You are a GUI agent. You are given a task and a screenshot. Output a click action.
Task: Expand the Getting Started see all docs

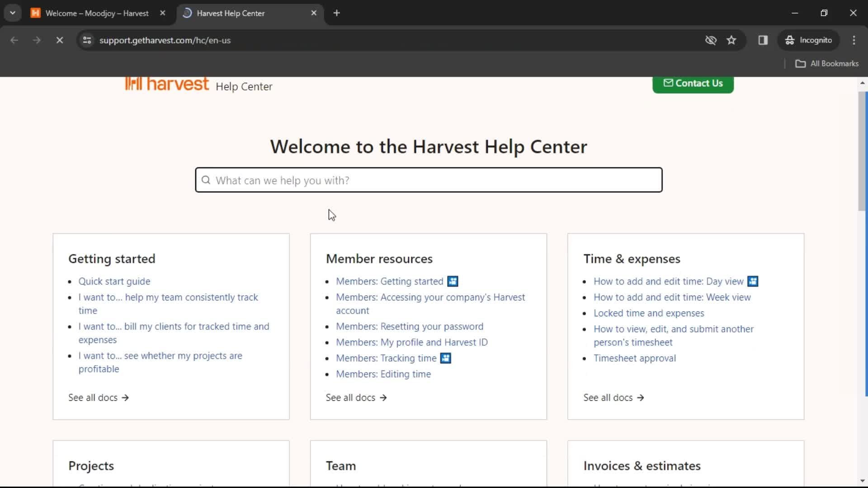click(x=99, y=398)
